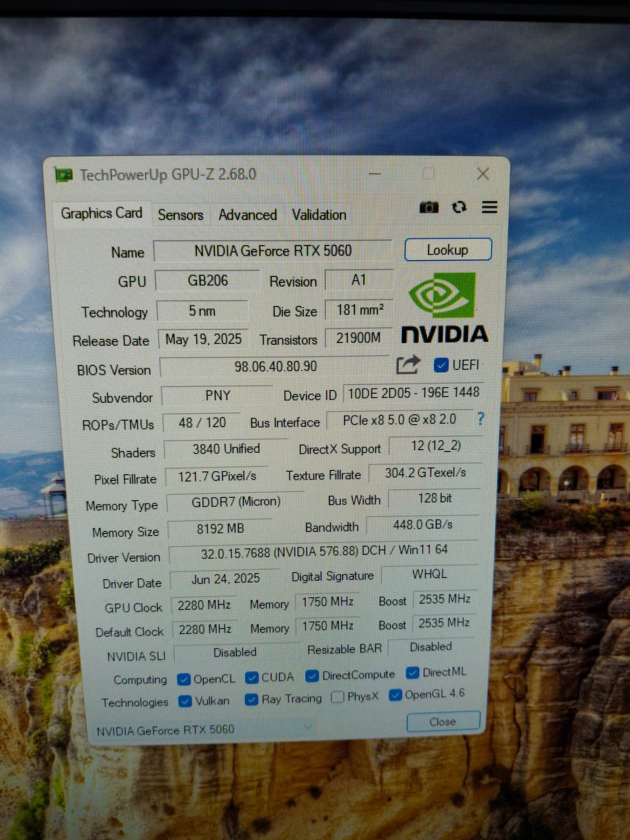Click the screenshot camera icon
This screenshot has width=630, height=840.
pos(429,207)
